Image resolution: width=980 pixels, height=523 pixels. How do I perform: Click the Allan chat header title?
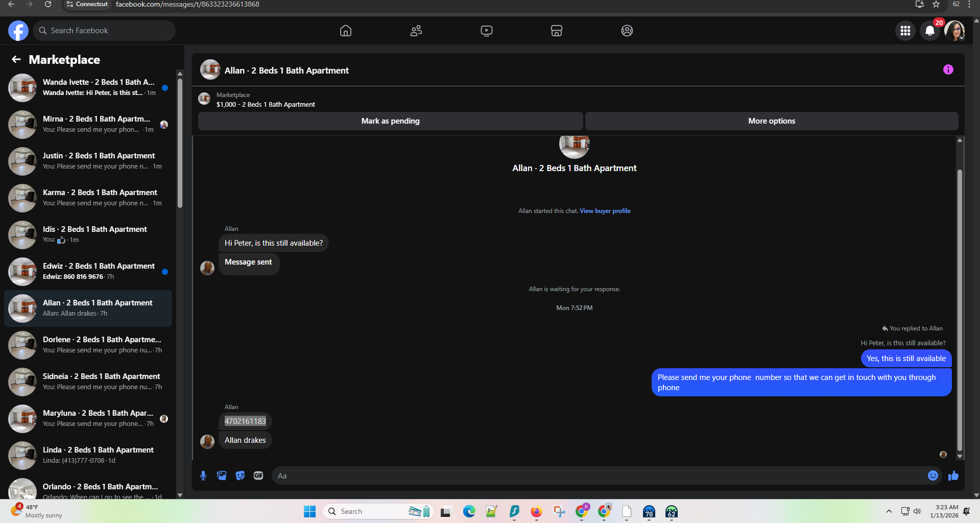286,70
